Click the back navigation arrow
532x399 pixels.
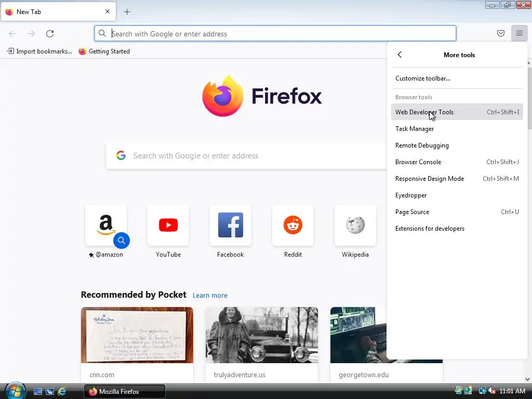pos(12,34)
